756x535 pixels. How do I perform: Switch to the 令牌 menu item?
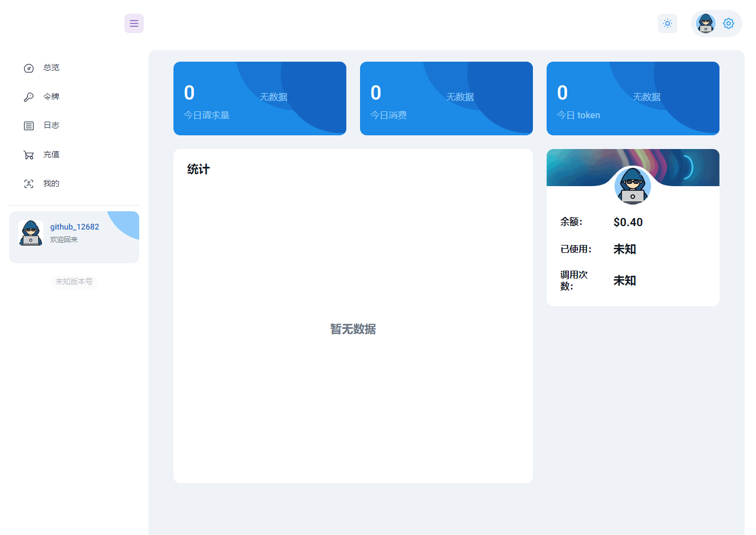tap(51, 96)
